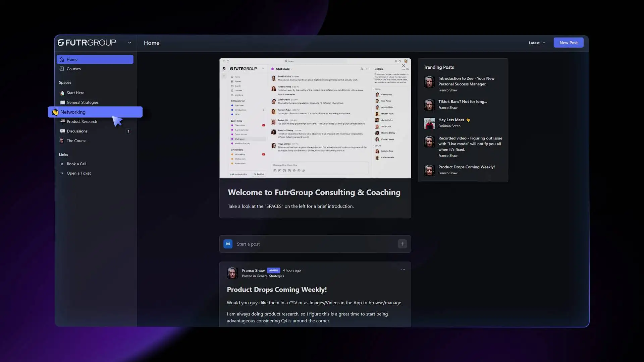Click the Start a post input field

(312, 244)
